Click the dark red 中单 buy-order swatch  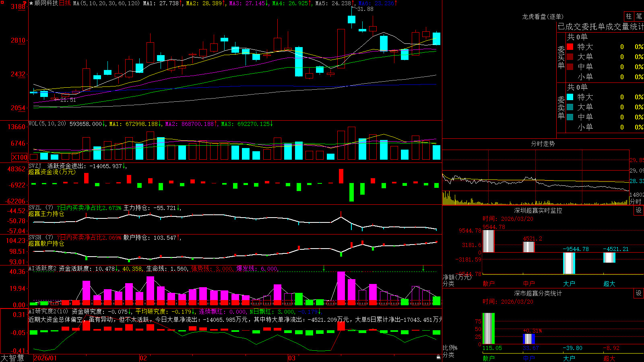click(570, 67)
